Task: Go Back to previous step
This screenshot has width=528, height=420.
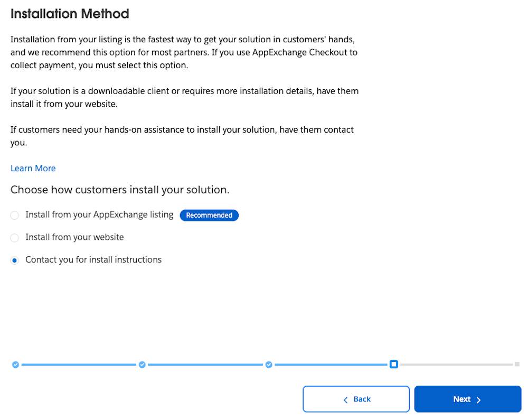Action: (356, 399)
